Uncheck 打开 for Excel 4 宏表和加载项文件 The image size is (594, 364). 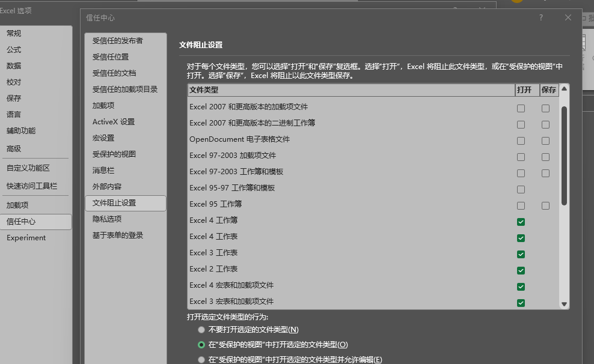(x=521, y=287)
